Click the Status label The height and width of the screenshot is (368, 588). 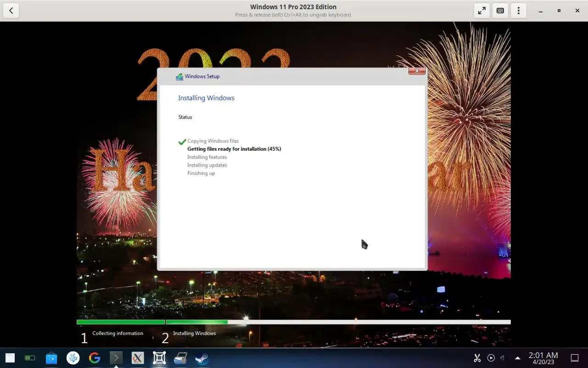pos(185,117)
